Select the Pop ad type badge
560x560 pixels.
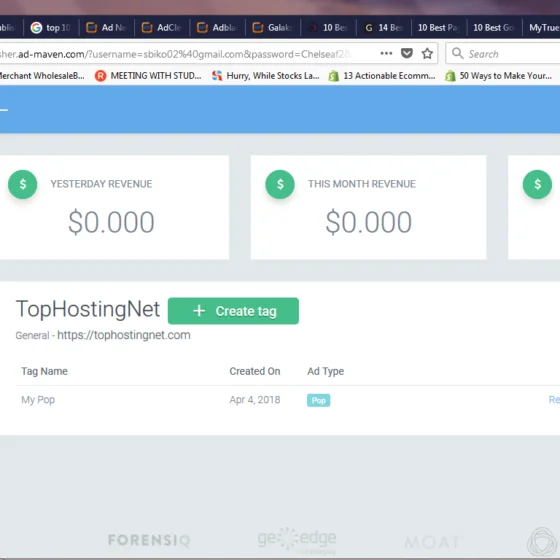coord(319,400)
